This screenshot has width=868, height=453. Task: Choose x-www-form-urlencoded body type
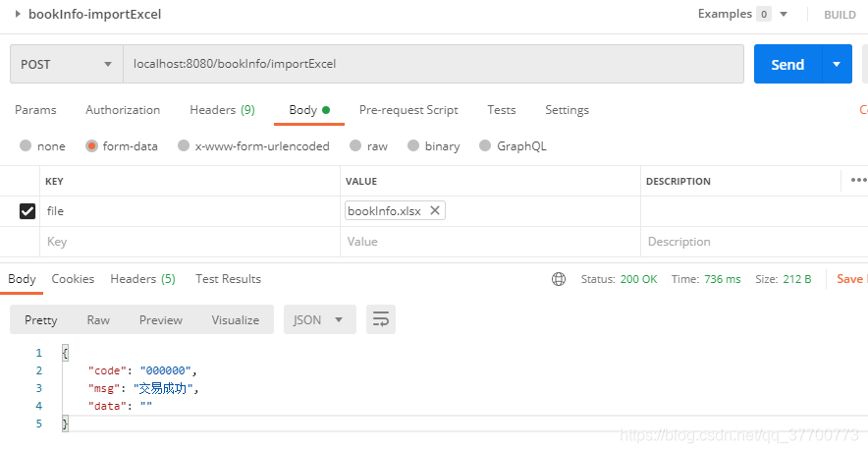pyautogui.click(x=184, y=145)
